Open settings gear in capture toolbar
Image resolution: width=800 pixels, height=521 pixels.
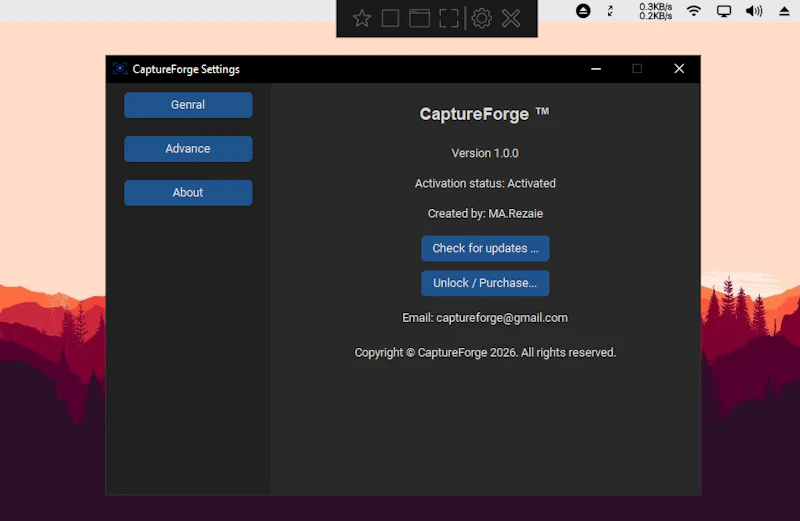[x=482, y=18]
